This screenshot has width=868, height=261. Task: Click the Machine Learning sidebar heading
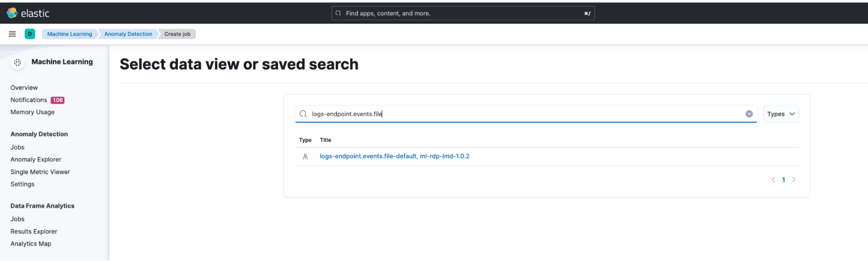tap(62, 62)
